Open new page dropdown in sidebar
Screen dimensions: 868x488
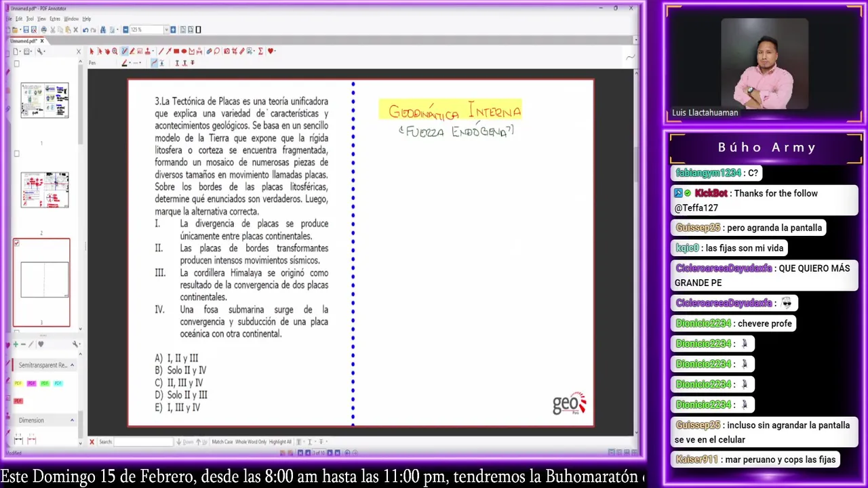16,52
